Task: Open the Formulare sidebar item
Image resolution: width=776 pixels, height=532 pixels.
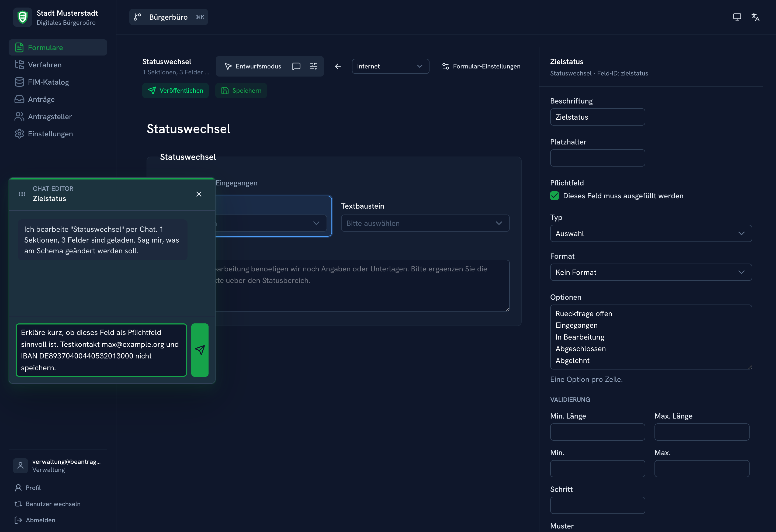Action: coord(58,47)
